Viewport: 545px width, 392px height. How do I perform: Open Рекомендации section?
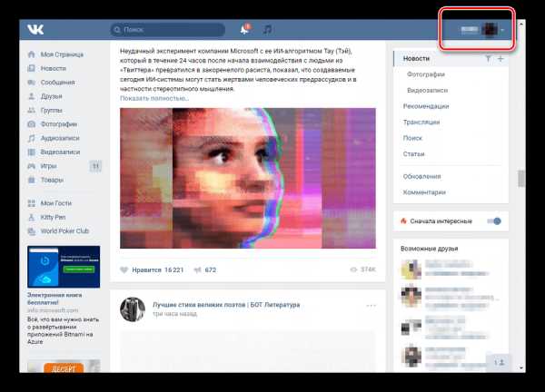tap(426, 106)
